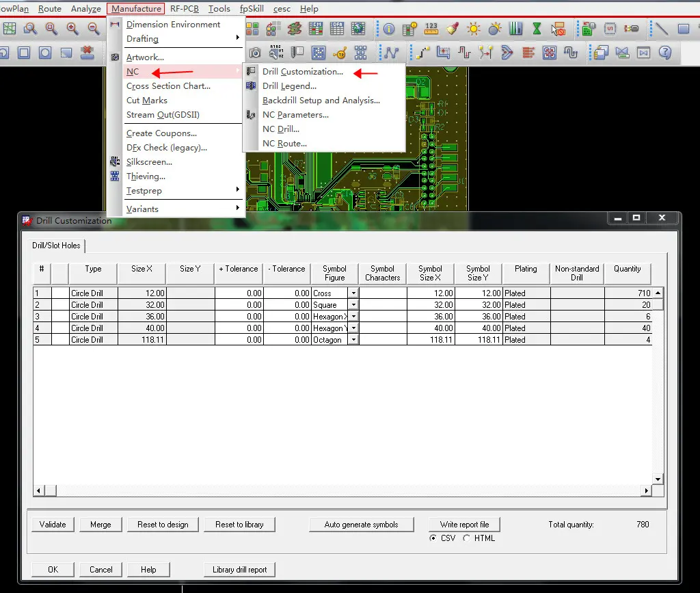The width and height of the screenshot is (700, 593).
Task: Click the sun highlight toolbar icon
Action: click(x=473, y=29)
